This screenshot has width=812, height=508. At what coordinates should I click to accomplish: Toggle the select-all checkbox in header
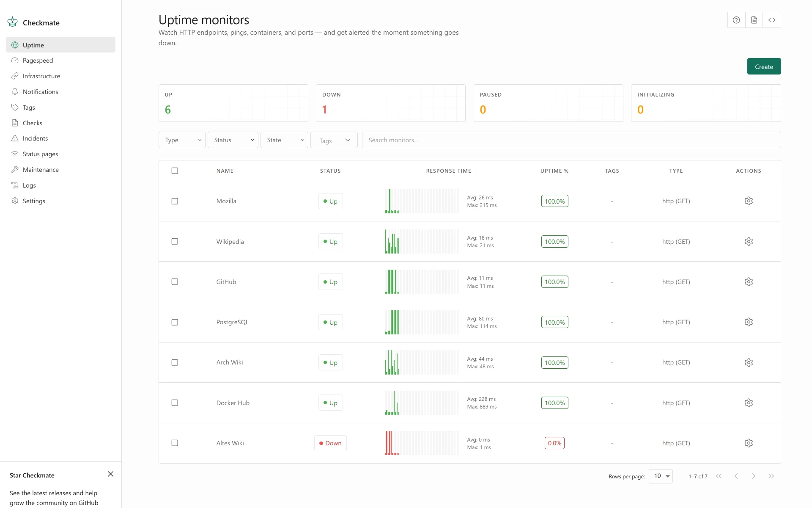(x=175, y=171)
